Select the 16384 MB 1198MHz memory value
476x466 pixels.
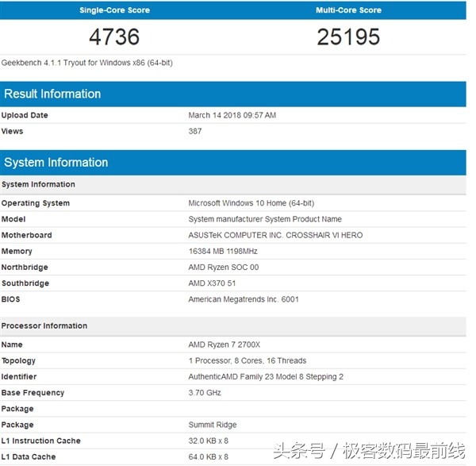[223, 251]
